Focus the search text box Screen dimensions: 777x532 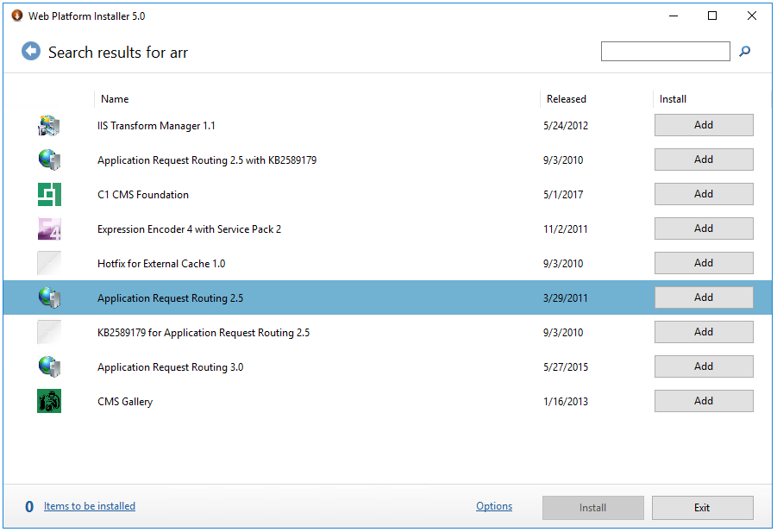[666, 51]
